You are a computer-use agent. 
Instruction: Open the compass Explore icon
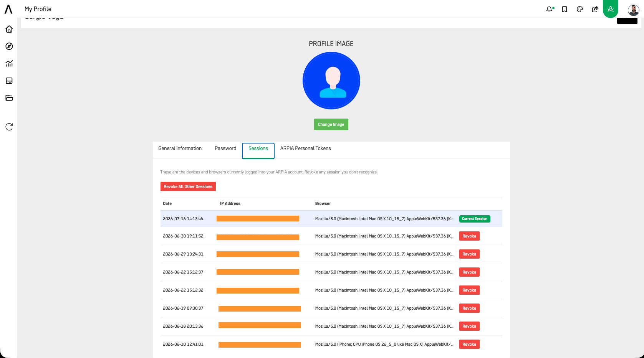[9, 46]
